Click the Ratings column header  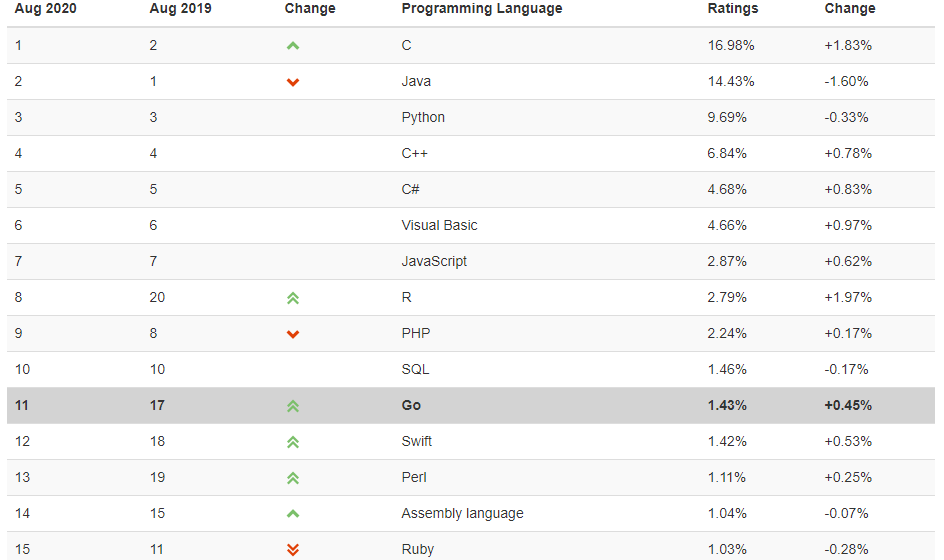click(733, 9)
